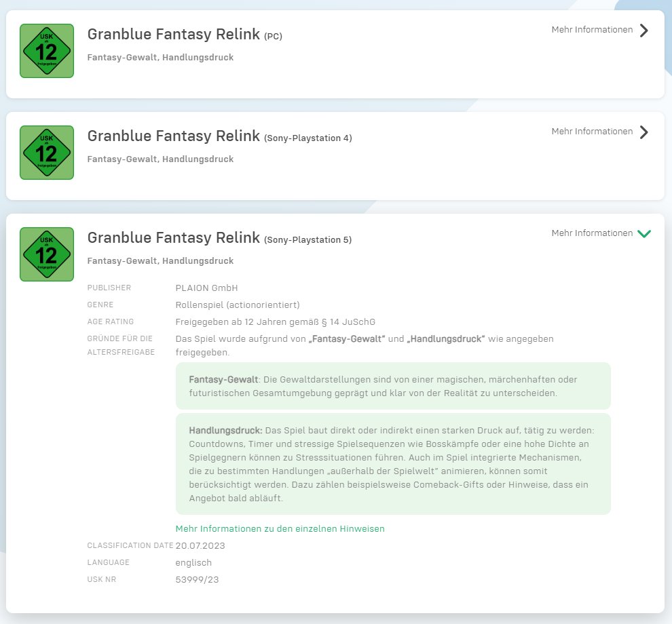Click the AGE RATING field label
672x624 pixels.
tap(111, 321)
